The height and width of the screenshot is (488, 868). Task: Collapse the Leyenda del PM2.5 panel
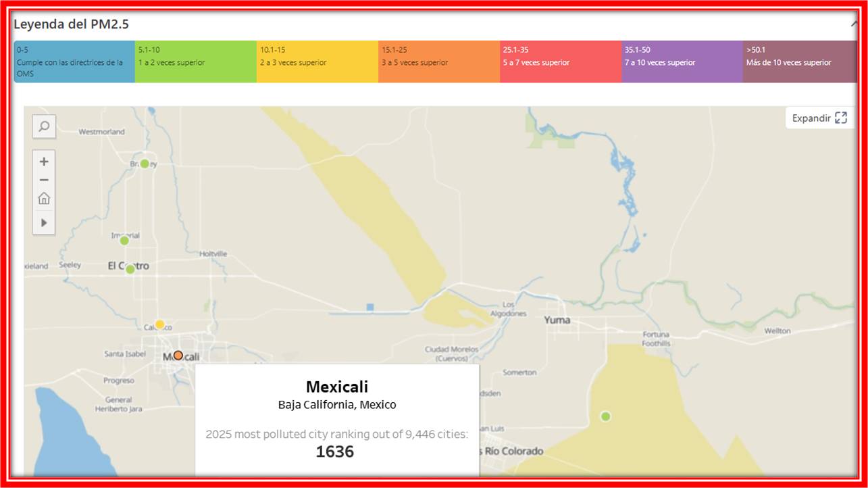(853, 24)
